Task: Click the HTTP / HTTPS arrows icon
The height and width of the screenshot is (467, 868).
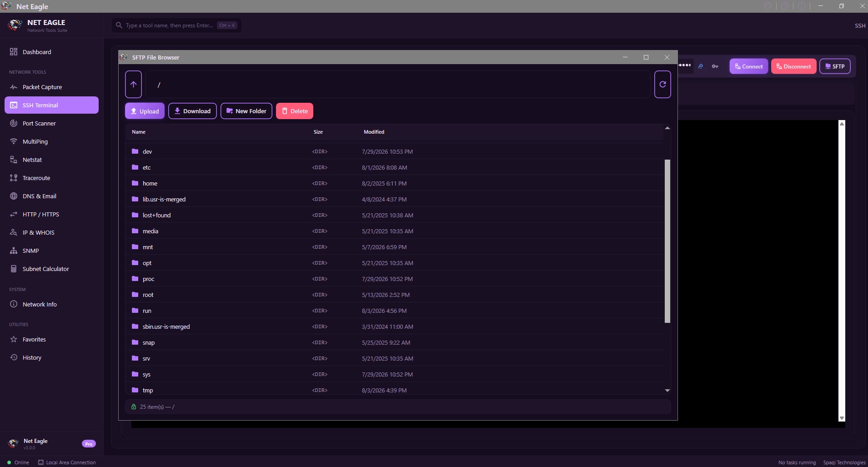Action: click(14, 214)
